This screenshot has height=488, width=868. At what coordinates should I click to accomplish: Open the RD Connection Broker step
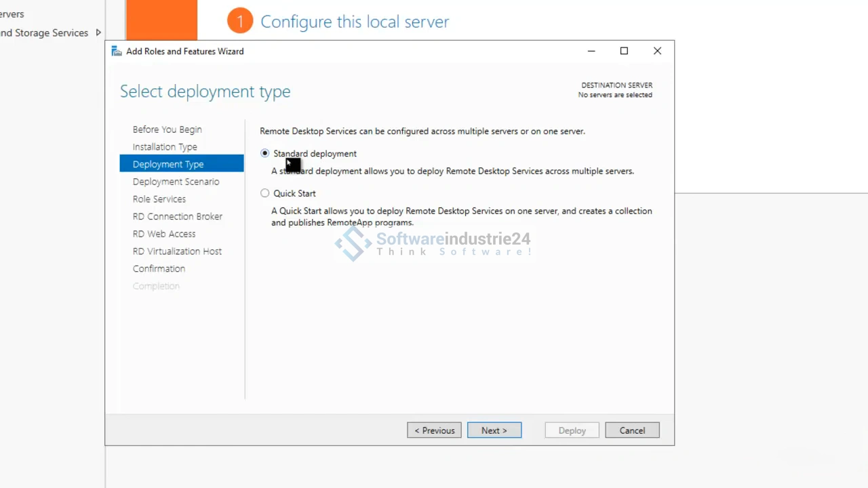click(x=178, y=216)
